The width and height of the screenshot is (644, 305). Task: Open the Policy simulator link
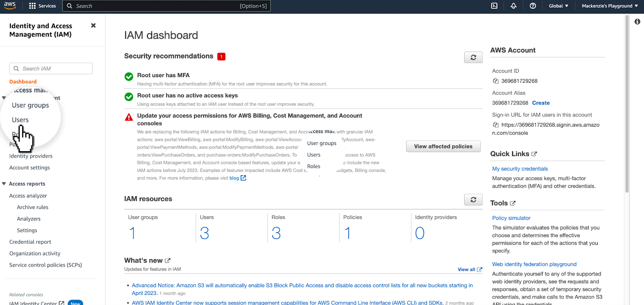(511, 218)
